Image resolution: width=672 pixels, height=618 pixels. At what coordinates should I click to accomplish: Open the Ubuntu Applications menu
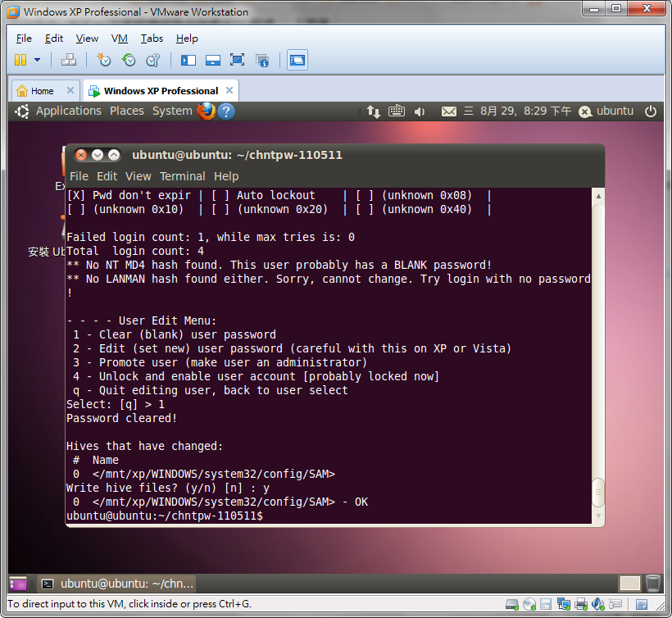pyautogui.click(x=69, y=111)
